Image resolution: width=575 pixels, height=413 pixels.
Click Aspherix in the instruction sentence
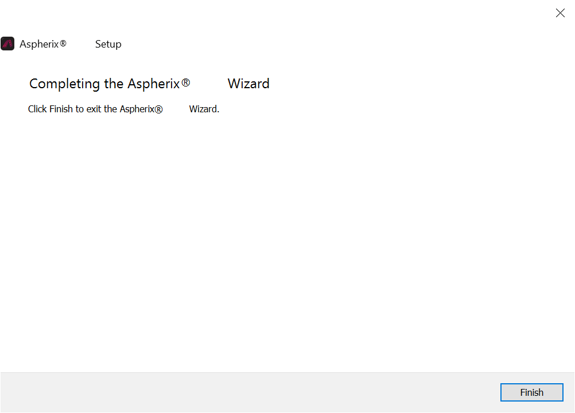coord(137,109)
